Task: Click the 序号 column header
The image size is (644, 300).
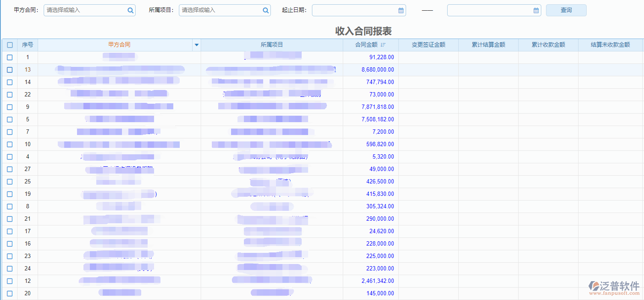Action: pos(27,45)
